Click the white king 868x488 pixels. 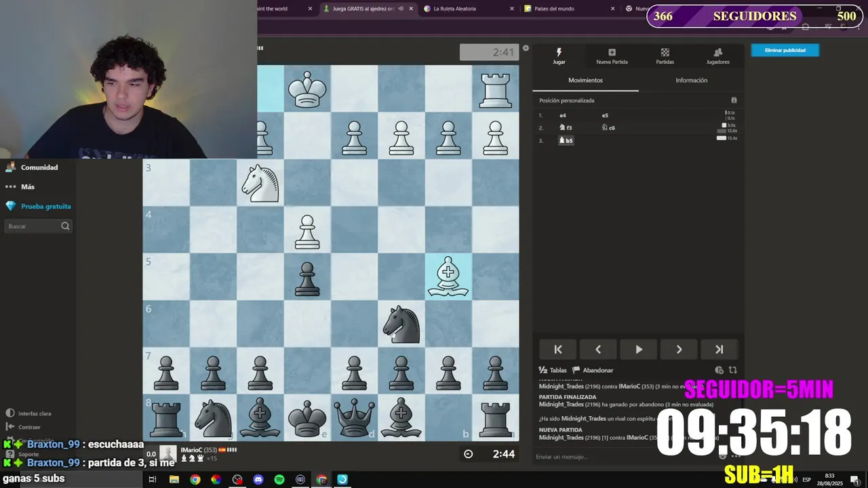tap(307, 89)
